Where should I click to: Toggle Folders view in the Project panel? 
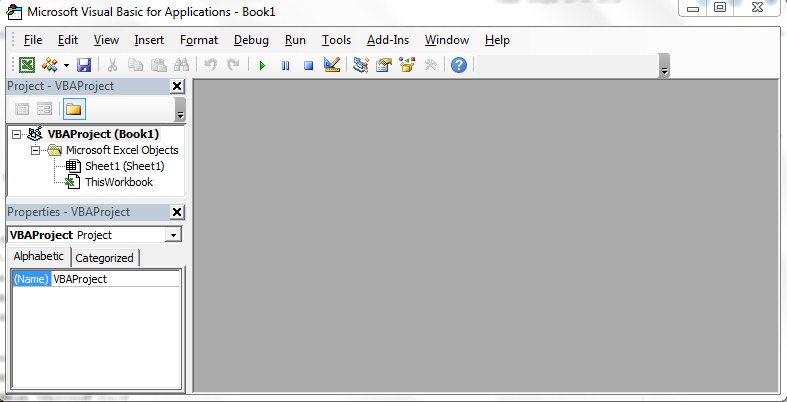[x=74, y=109]
